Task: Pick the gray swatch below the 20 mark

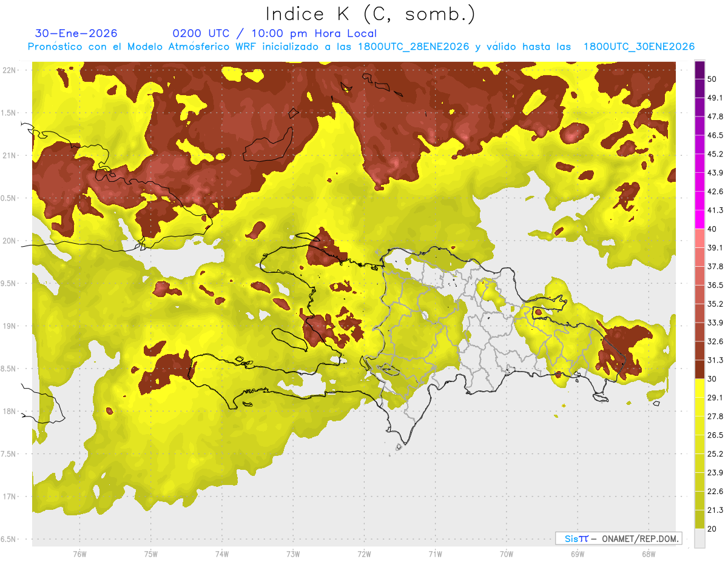Action: click(x=699, y=538)
